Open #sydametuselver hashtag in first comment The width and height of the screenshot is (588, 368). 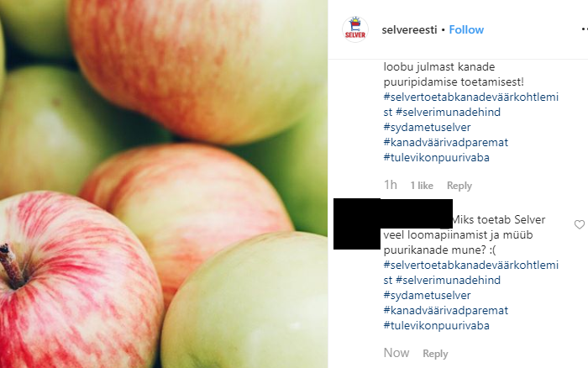[427, 127]
